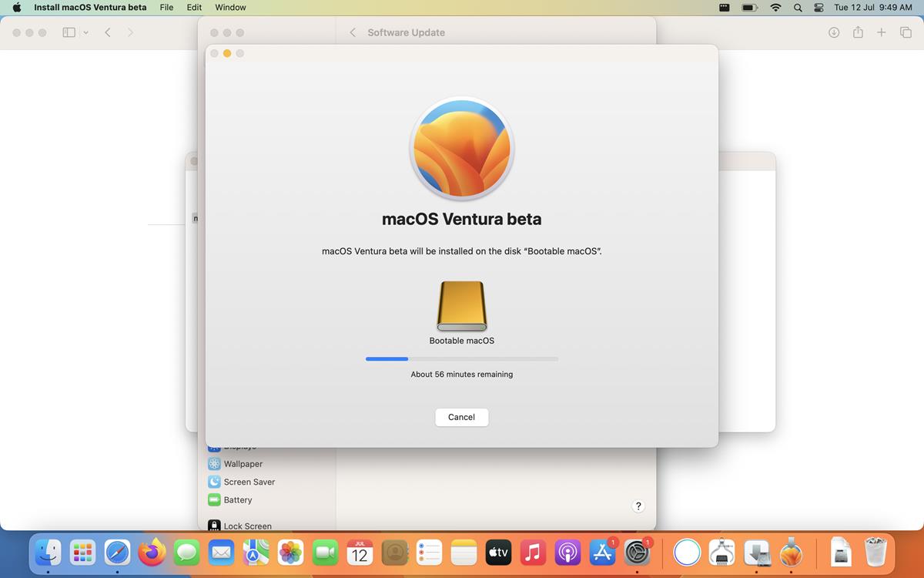The image size is (924, 578).
Task: Click Safari forward navigation arrow
Action: 130,32
